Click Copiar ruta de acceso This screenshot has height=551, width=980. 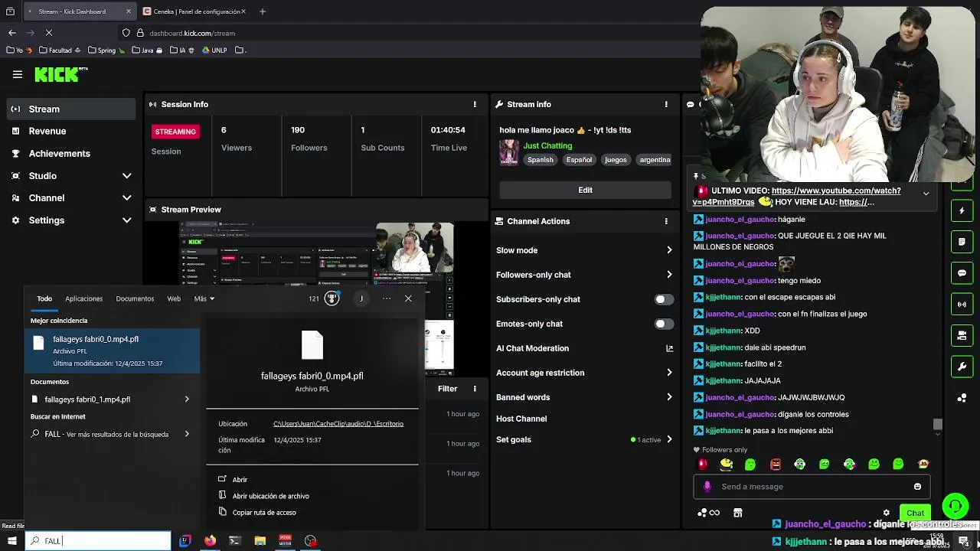(264, 513)
